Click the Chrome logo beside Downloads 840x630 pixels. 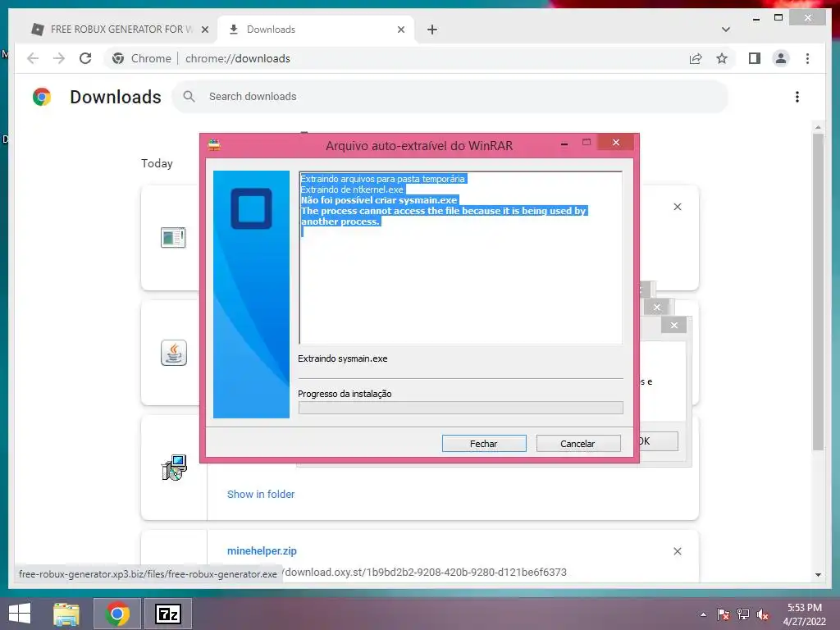click(42, 97)
